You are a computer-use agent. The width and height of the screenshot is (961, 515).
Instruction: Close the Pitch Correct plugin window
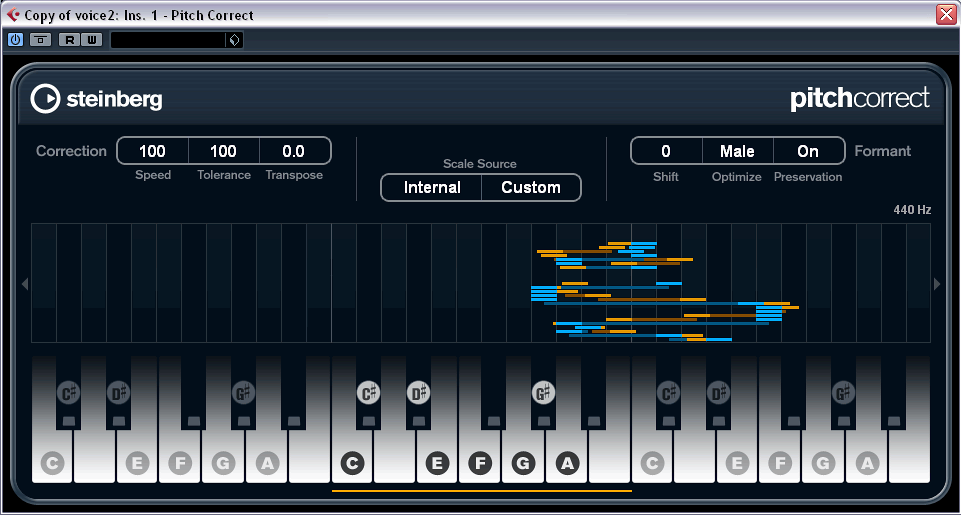pyautogui.click(x=946, y=13)
